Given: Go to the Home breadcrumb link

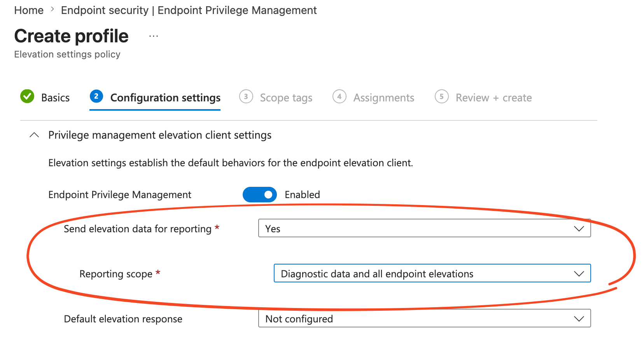Looking at the screenshot, I should click(29, 10).
